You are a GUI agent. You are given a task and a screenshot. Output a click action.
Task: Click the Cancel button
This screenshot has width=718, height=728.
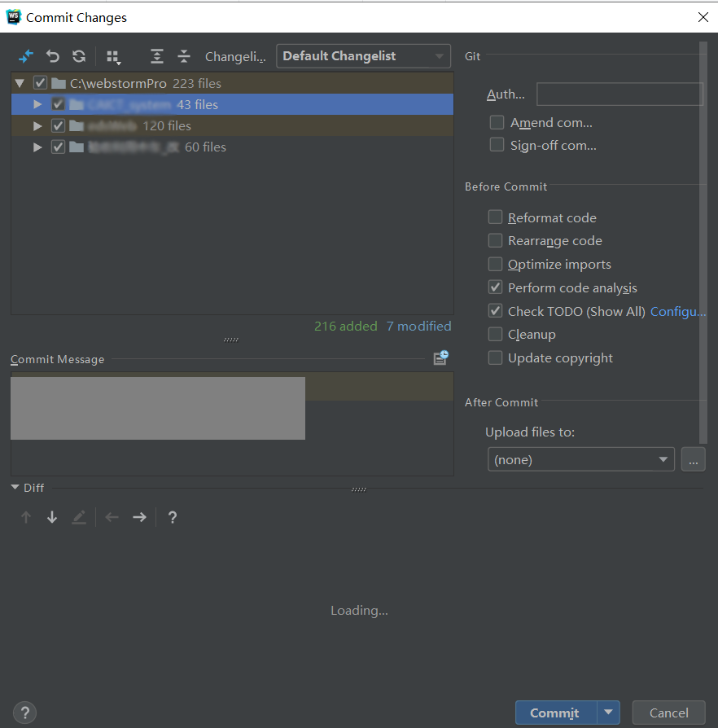click(669, 713)
